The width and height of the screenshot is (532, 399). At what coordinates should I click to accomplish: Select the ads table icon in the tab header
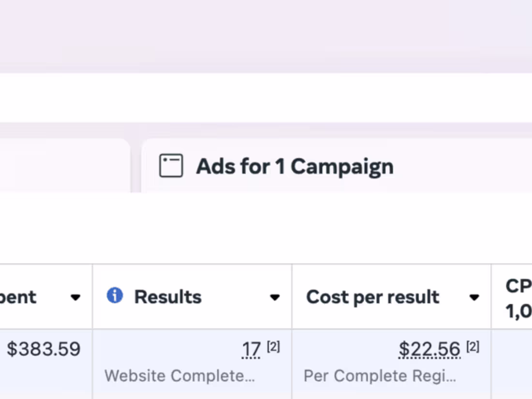tap(170, 165)
